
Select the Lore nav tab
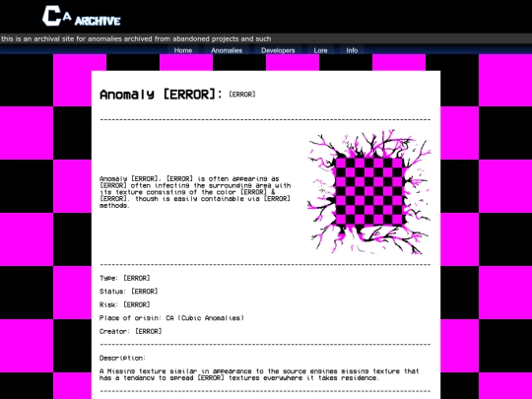pos(320,50)
